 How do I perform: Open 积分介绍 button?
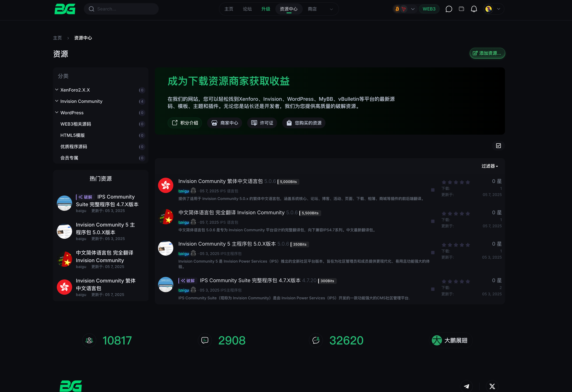185,123
